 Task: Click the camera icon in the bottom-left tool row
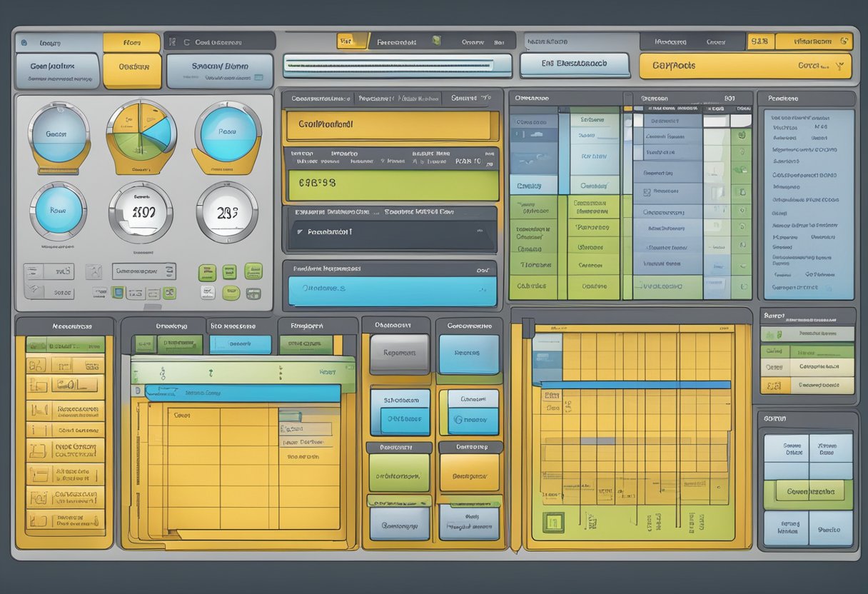[x=94, y=271]
